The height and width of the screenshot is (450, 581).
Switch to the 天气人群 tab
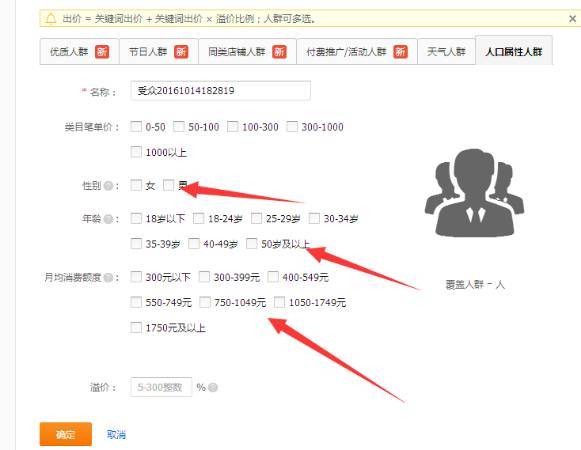click(x=446, y=52)
